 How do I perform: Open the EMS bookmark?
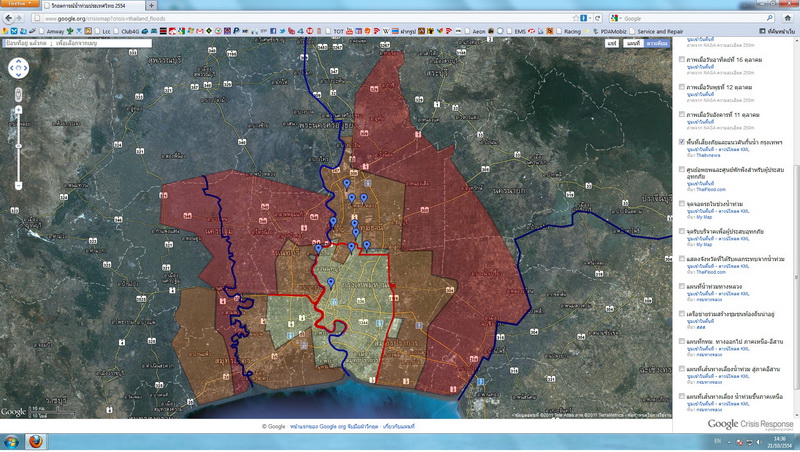pos(516,31)
